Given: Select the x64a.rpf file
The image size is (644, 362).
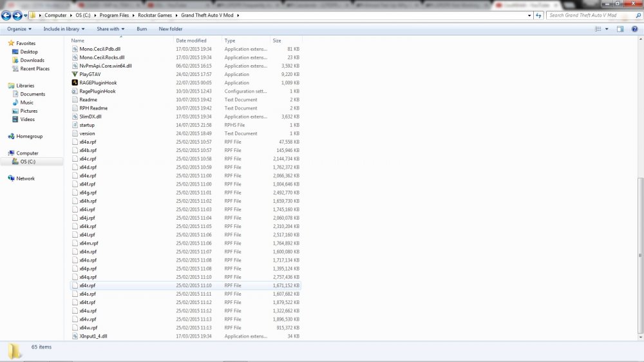Looking at the screenshot, I should click(x=88, y=142).
